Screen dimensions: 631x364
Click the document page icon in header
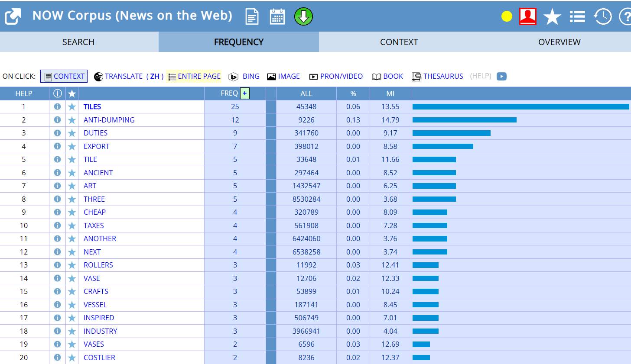252,17
